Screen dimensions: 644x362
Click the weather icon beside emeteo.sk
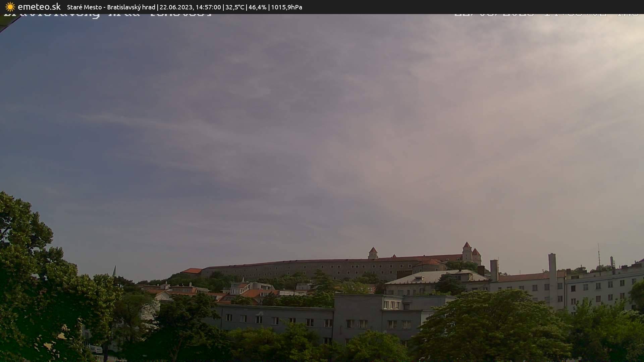pos(10,7)
